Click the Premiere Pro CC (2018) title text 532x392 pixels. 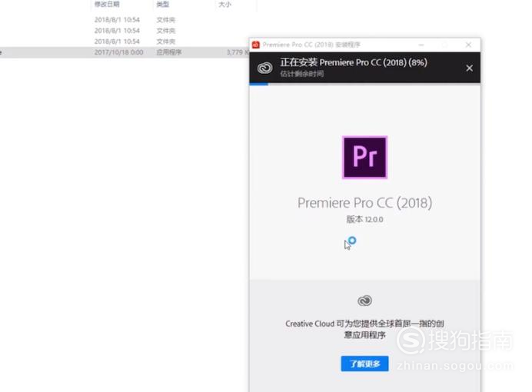364,203
